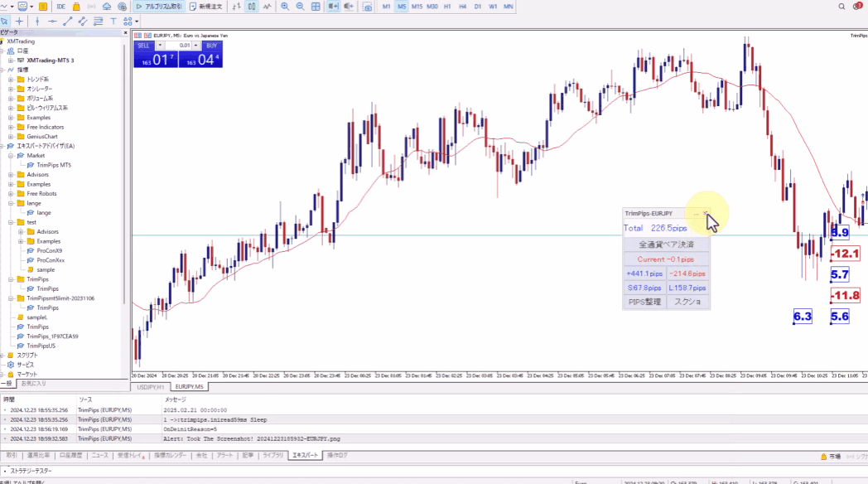Expand the Free Indicators folder
The image size is (868, 484).
pyautogui.click(x=11, y=127)
